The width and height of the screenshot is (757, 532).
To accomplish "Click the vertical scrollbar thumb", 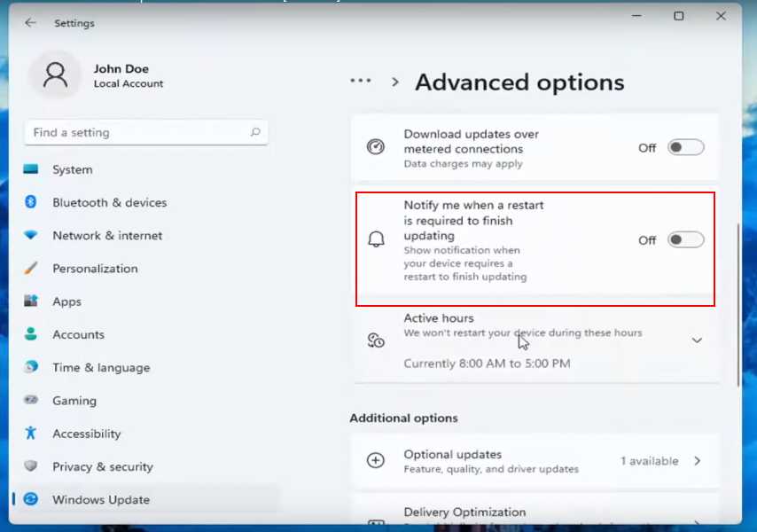I will click(738, 304).
